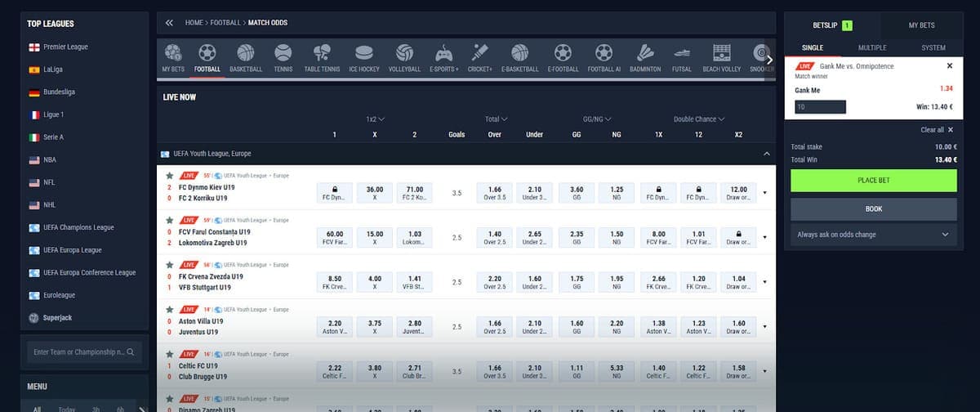
Task: Select the Basketball sport icon
Action: click(x=246, y=54)
